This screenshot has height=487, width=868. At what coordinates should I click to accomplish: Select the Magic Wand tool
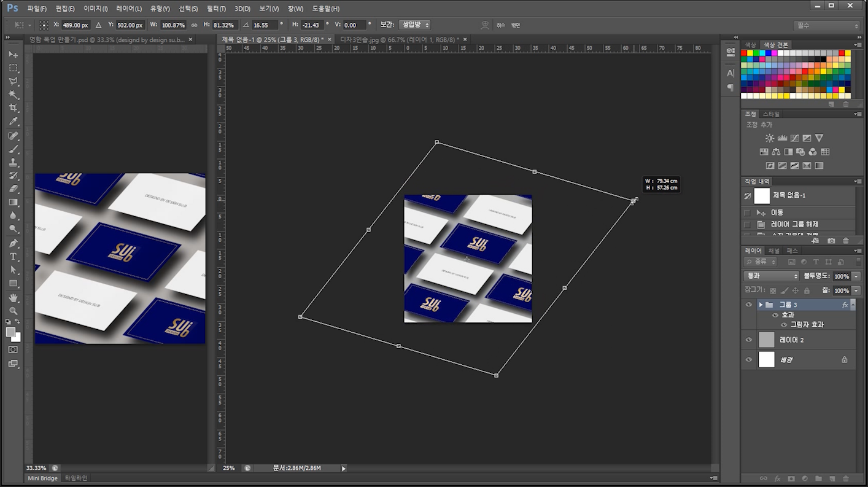[14, 95]
